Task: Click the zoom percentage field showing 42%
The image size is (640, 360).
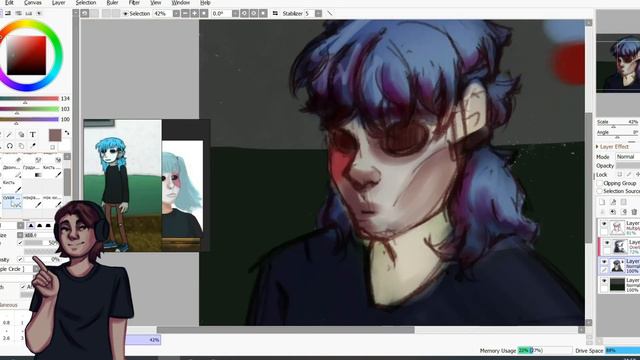Action: pyautogui.click(x=162, y=13)
